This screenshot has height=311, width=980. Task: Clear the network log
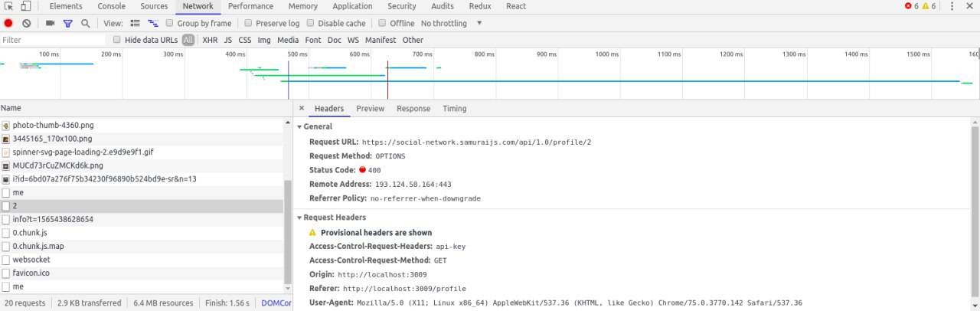point(26,24)
